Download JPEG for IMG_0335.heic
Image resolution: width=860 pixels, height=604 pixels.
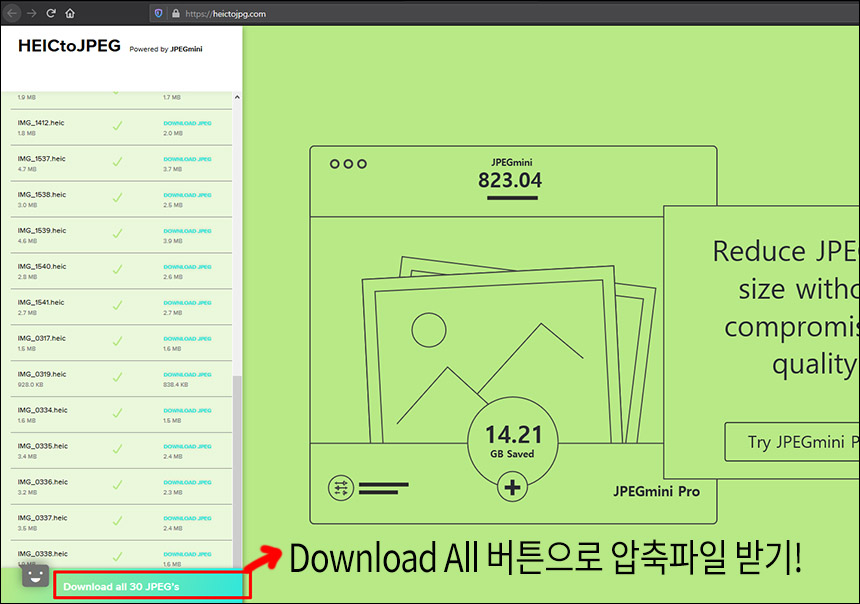coord(187,447)
